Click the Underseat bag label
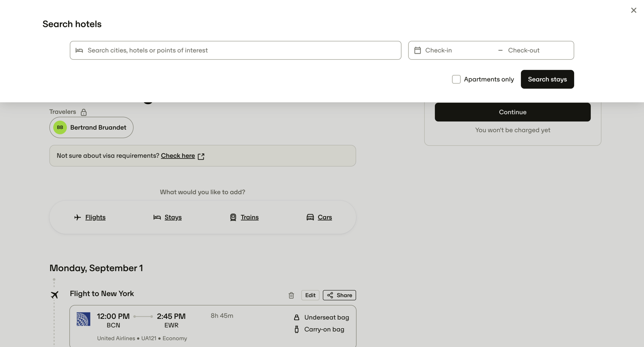The image size is (644, 347). click(327, 318)
